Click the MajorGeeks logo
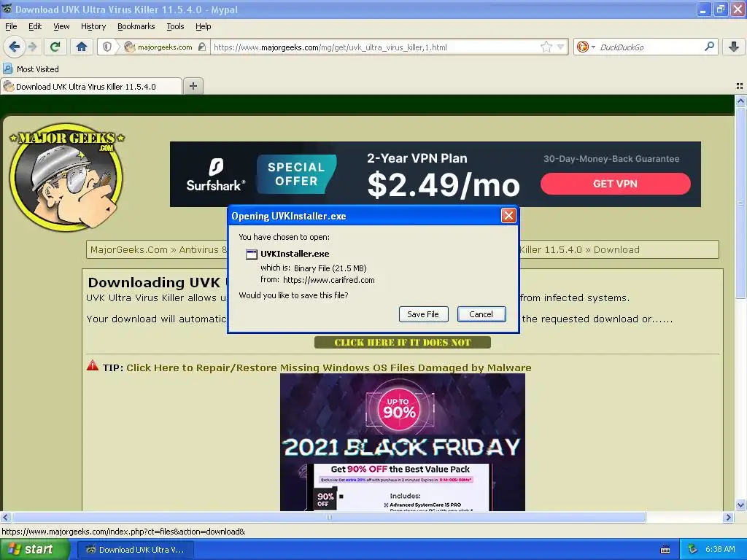 (66, 177)
